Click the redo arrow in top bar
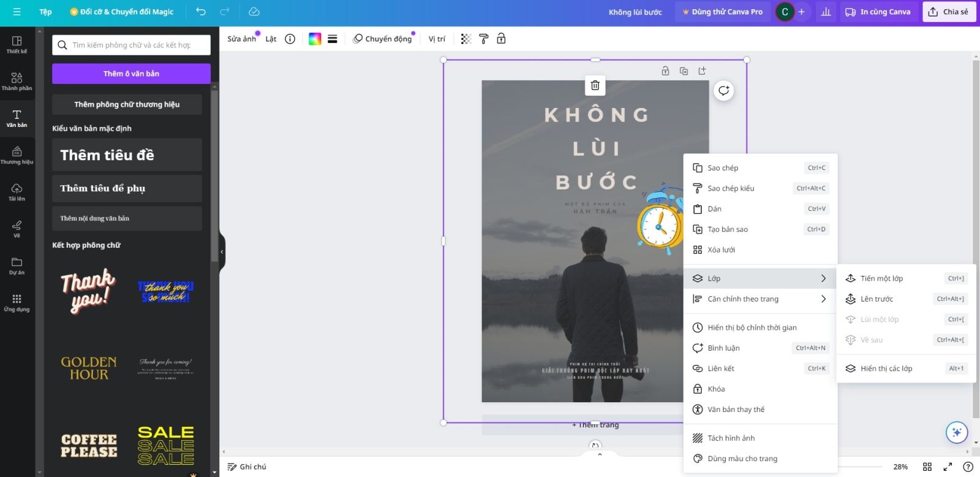 (225, 12)
